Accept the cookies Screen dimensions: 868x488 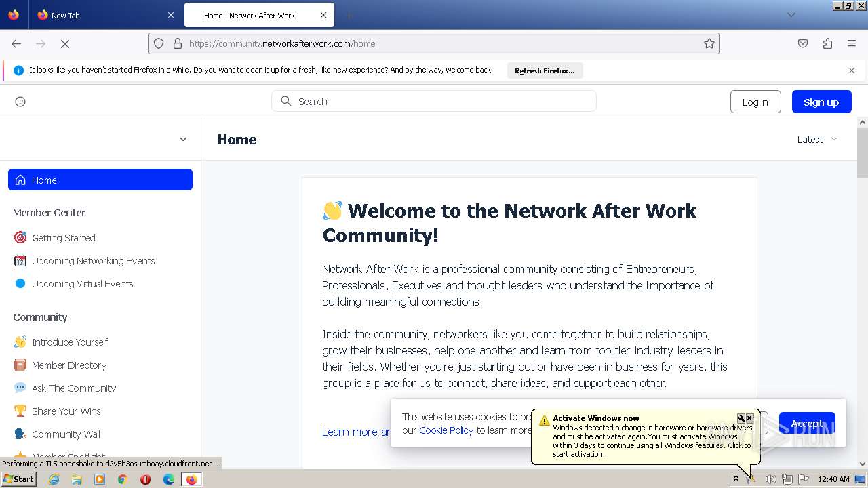(807, 424)
